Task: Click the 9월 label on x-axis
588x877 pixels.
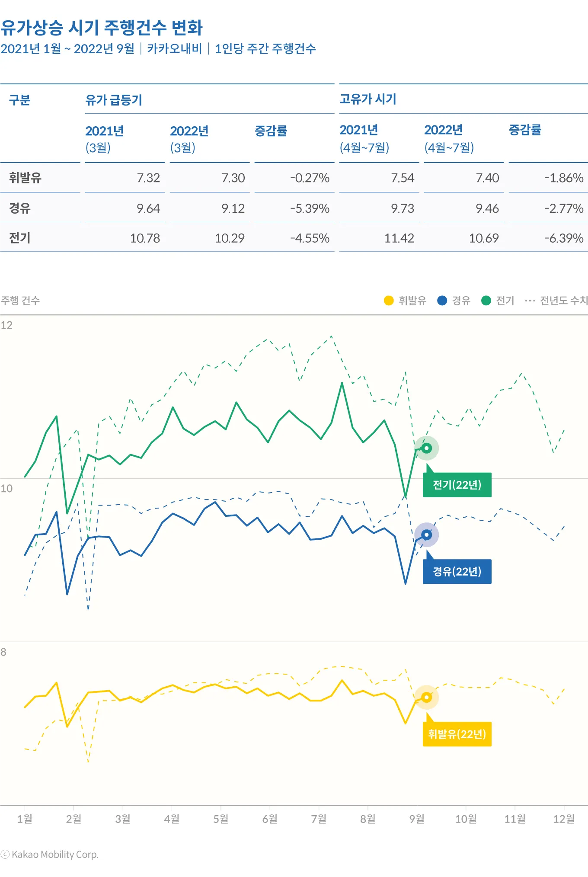Action: [417, 819]
